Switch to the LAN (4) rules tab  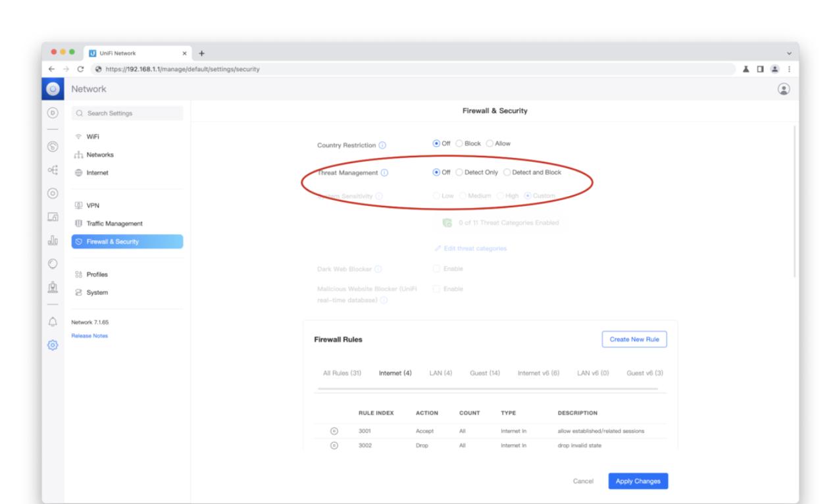440,373
